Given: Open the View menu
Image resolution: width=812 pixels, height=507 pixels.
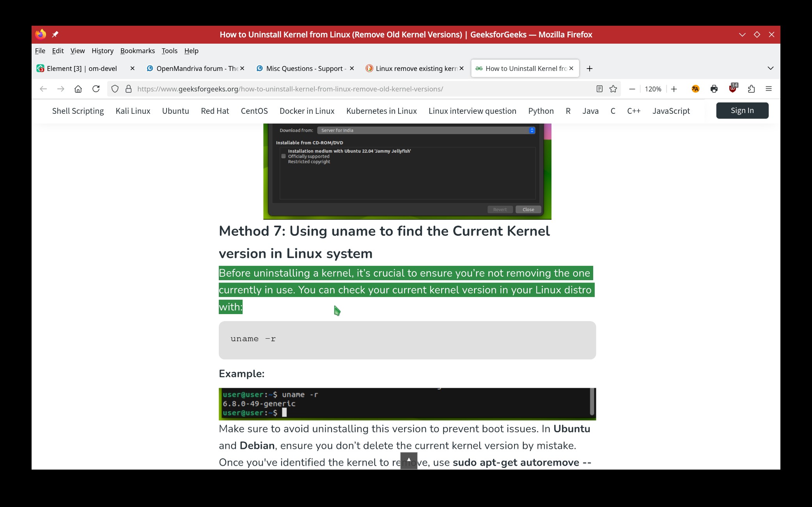Looking at the screenshot, I should tap(77, 51).
